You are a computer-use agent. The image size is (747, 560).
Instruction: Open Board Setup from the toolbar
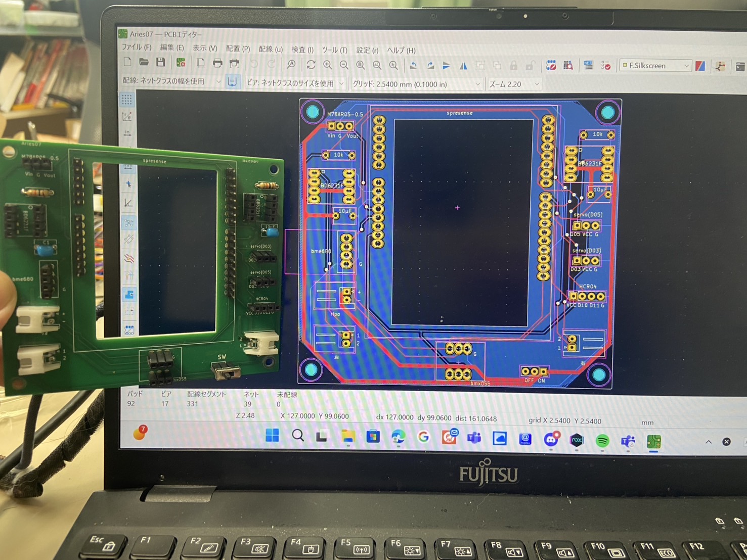click(181, 63)
